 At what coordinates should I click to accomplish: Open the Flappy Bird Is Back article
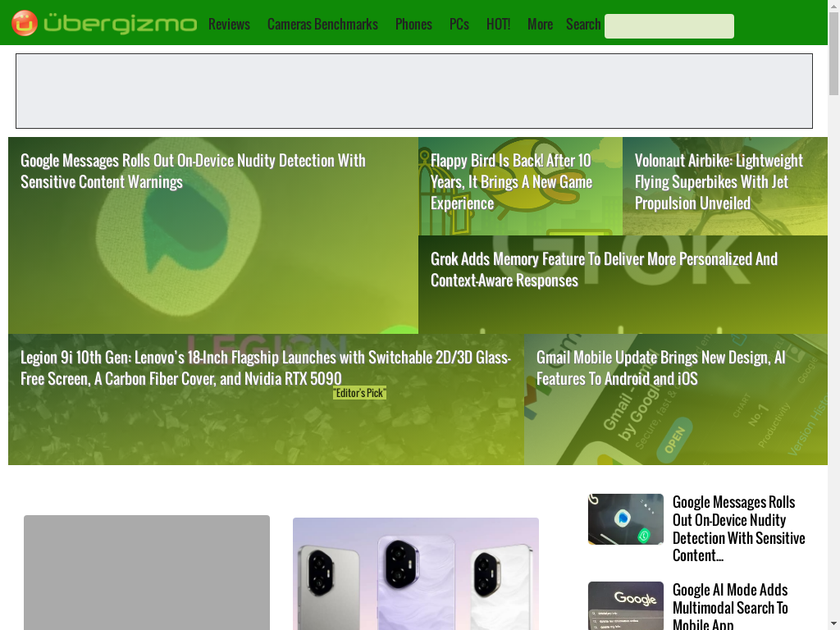[511, 181]
